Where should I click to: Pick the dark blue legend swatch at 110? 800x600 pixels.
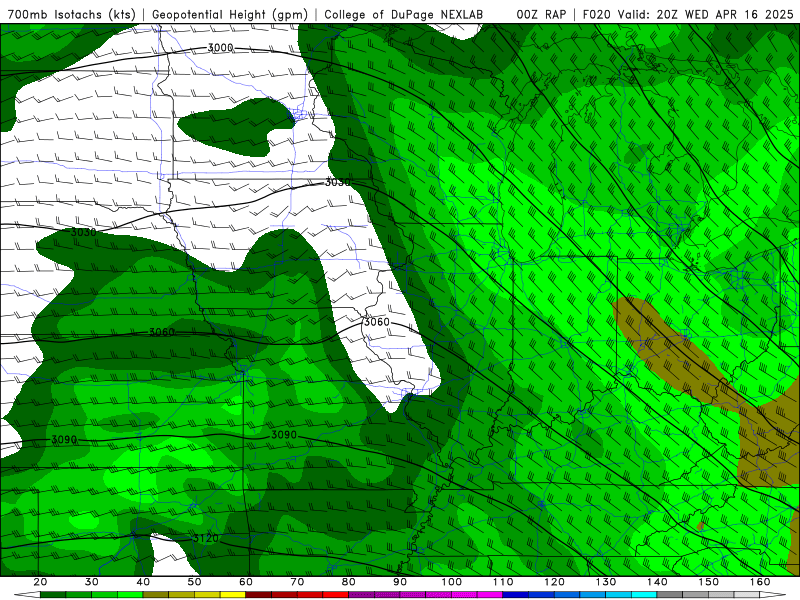point(516,595)
